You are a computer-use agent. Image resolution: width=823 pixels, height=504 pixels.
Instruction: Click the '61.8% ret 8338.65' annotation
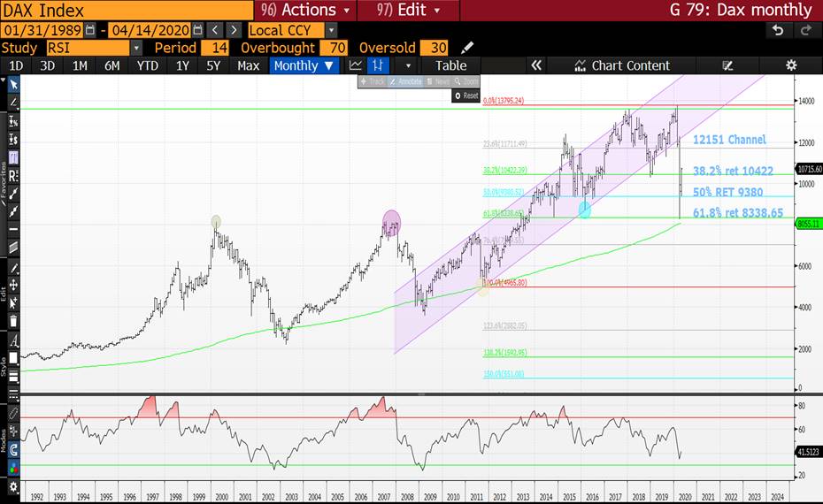738,213
